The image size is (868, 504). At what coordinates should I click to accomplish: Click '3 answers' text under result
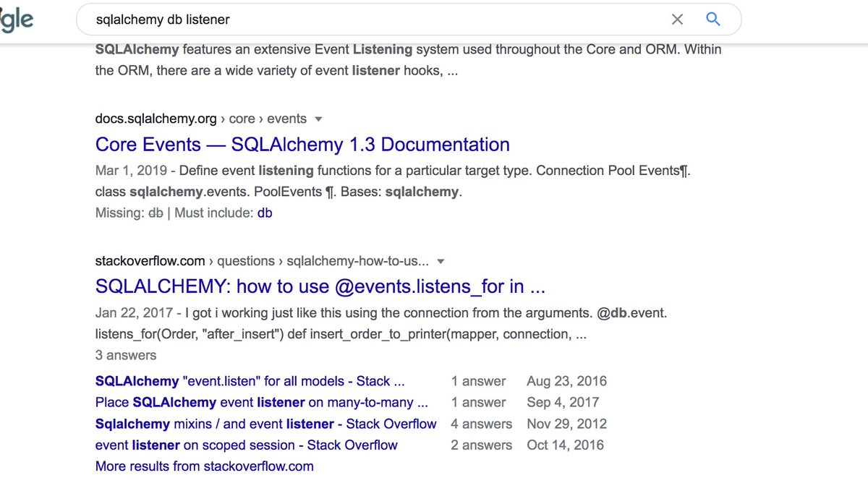tap(126, 355)
